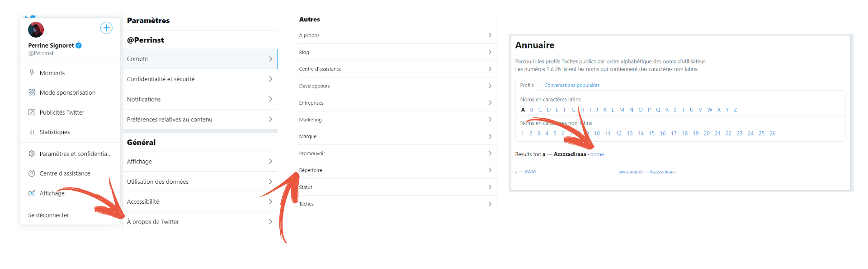This screenshot has width=868, height=269.
Task: Click the add account plus icon
Action: coord(106,28)
